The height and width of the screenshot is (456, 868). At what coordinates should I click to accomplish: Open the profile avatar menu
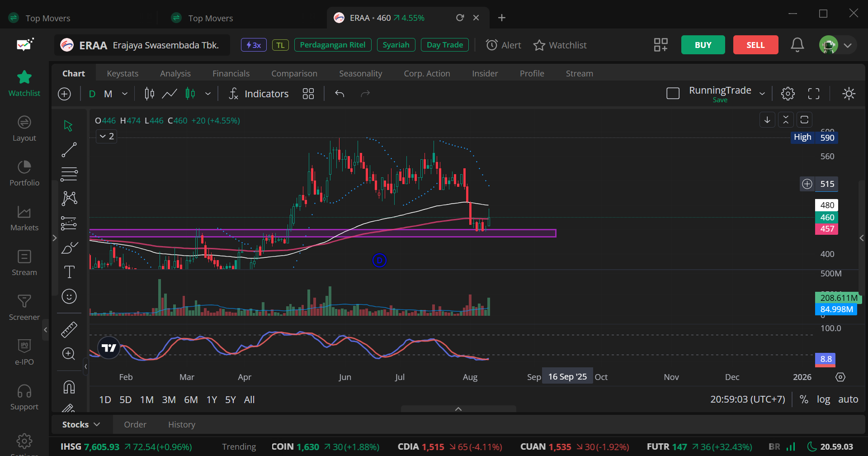pyautogui.click(x=837, y=45)
